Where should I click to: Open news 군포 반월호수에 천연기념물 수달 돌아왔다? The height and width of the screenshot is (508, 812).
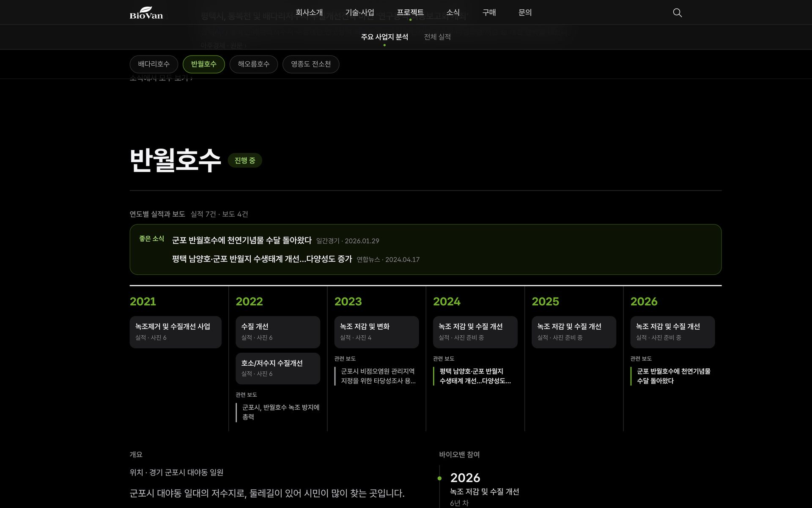coord(241,240)
